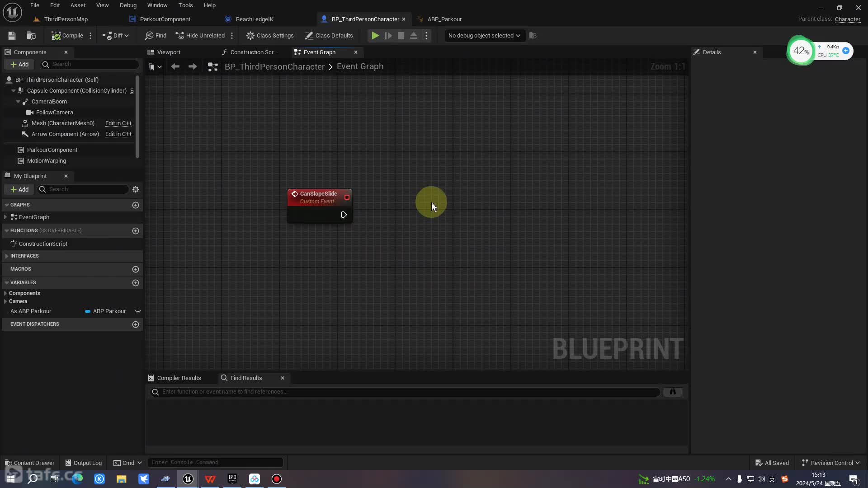Open Find in blueprint
Viewport: 868px width, 488px height.
pyautogui.click(x=156, y=36)
